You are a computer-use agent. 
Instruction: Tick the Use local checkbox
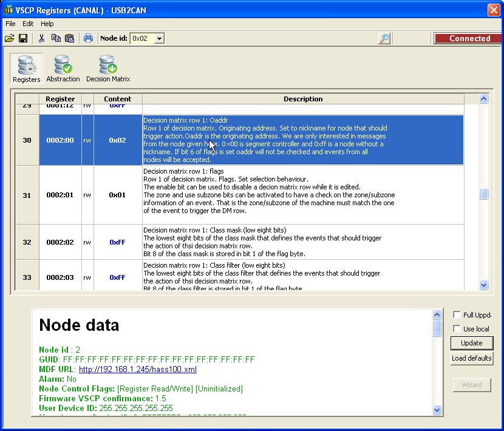tap(457, 328)
